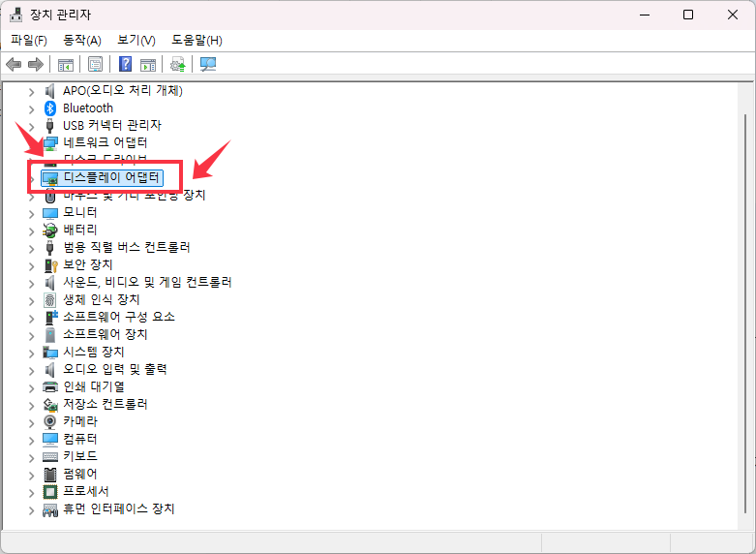Expand the 프로세서 node chevron
The image size is (756, 554).
point(31,493)
